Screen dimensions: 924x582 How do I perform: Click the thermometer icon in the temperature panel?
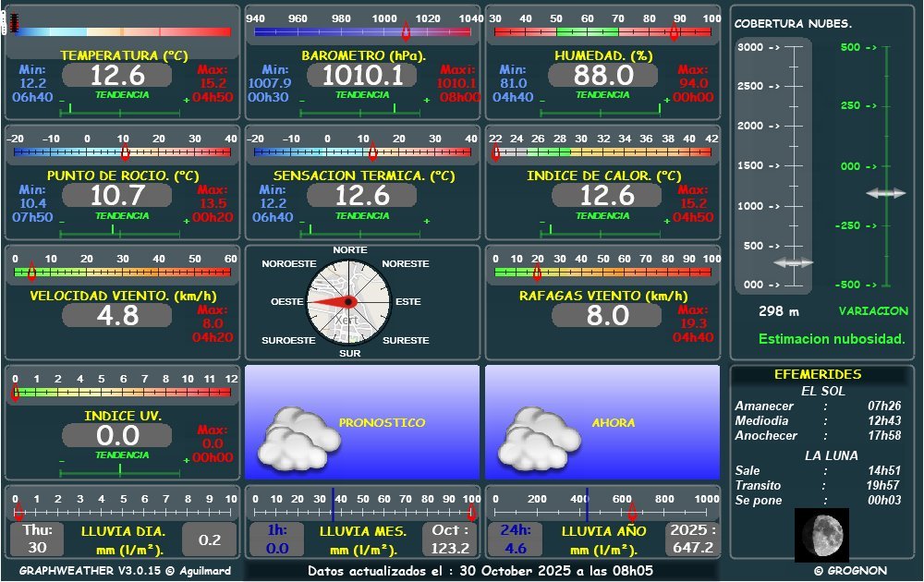12,23
